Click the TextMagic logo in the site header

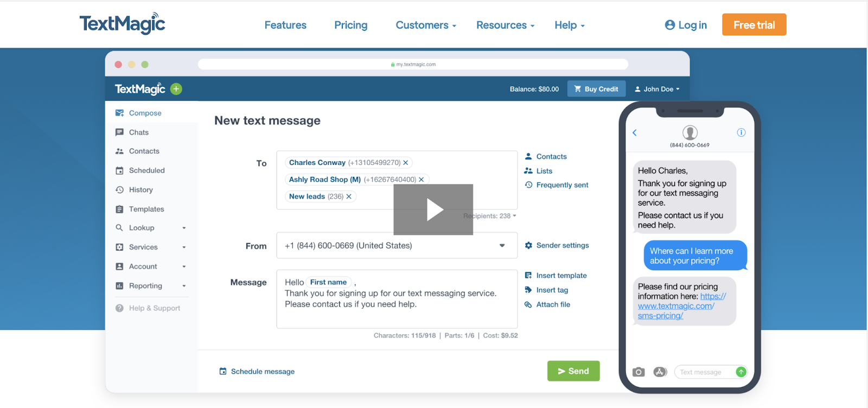(x=122, y=23)
